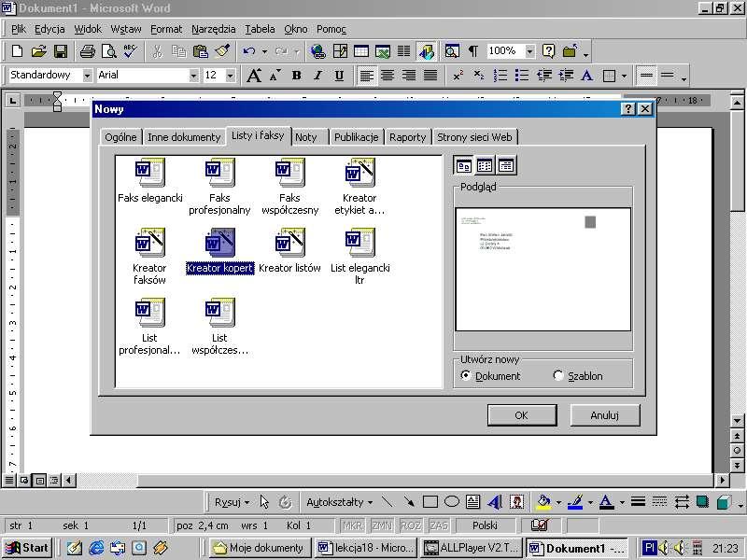Toggle show paragraph marks icon
Image resolution: width=747 pixels, height=560 pixels.
[x=473, y=51]
